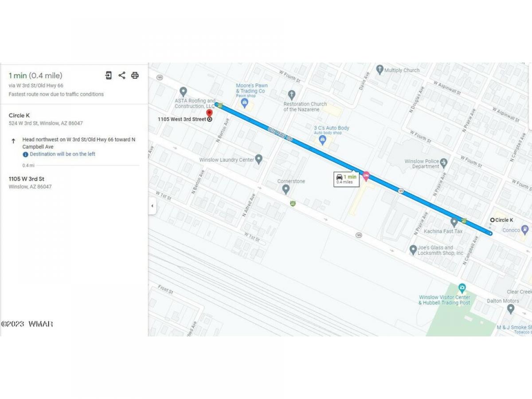Click the red destination pin marker
The height and width of the screenshot is (399, 532).
[210, 114]
